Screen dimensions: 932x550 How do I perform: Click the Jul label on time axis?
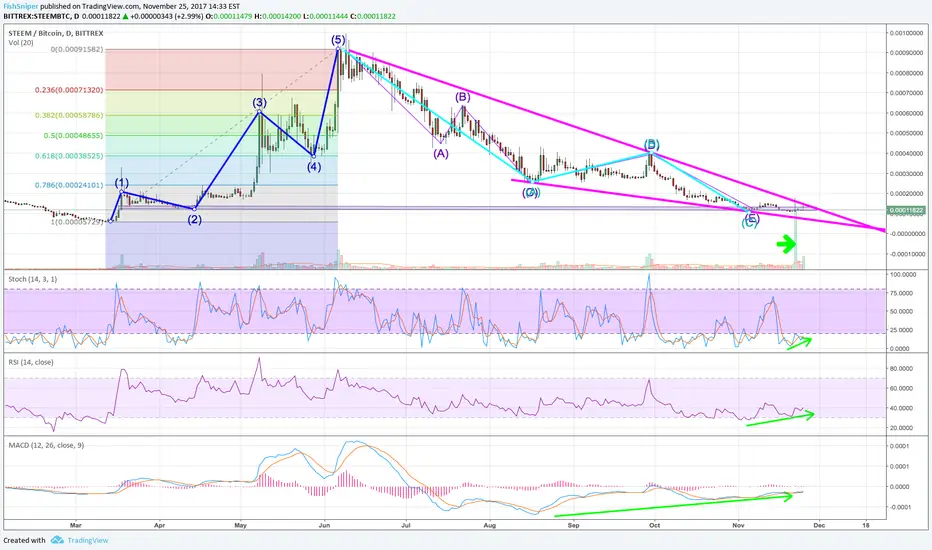406,525
